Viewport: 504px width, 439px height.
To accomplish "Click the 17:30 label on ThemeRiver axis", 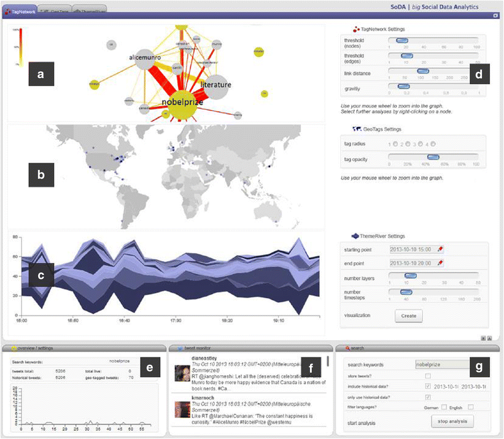I will [176, 321].
